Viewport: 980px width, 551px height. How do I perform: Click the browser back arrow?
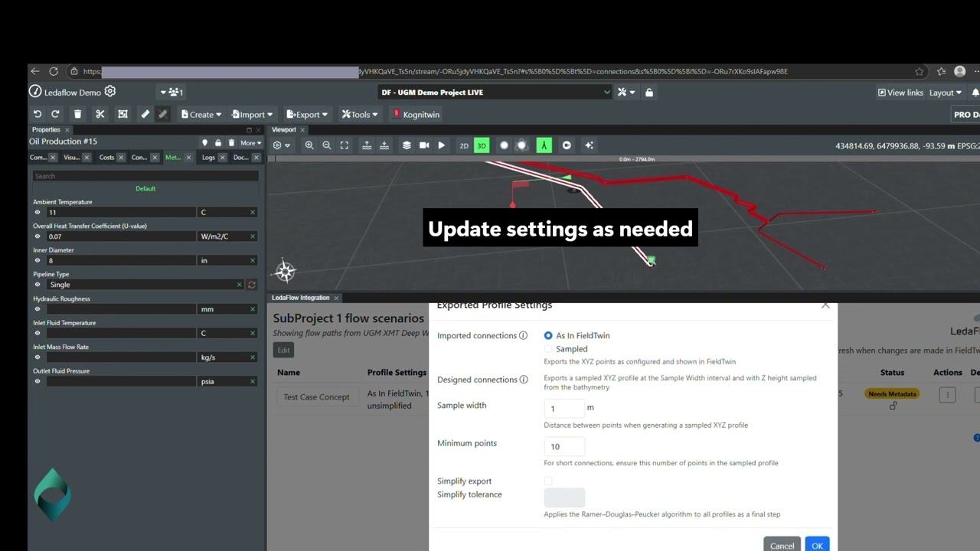pos(35,71)
